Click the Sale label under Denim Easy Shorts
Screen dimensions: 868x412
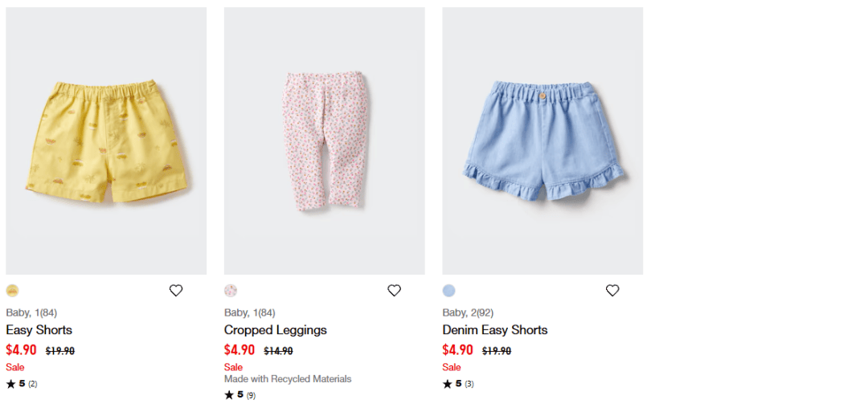451,367
